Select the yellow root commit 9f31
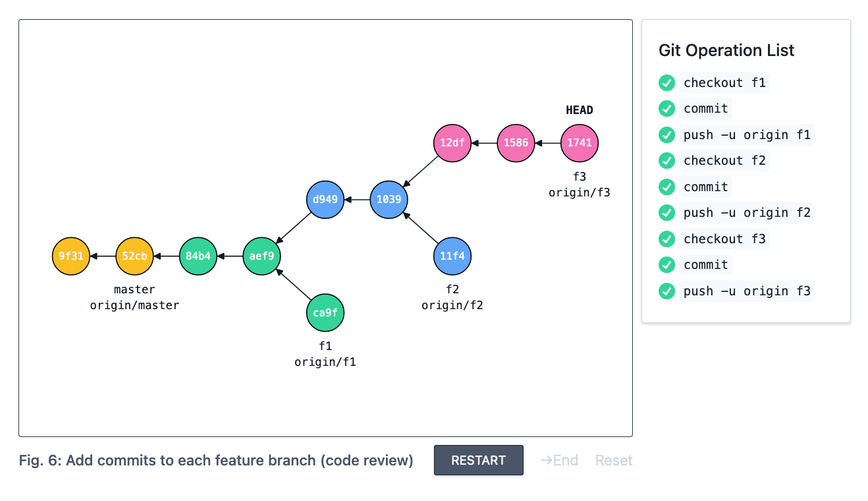This screenshot has height=501, width=868. pyautogui.click(x=71, y=256)
